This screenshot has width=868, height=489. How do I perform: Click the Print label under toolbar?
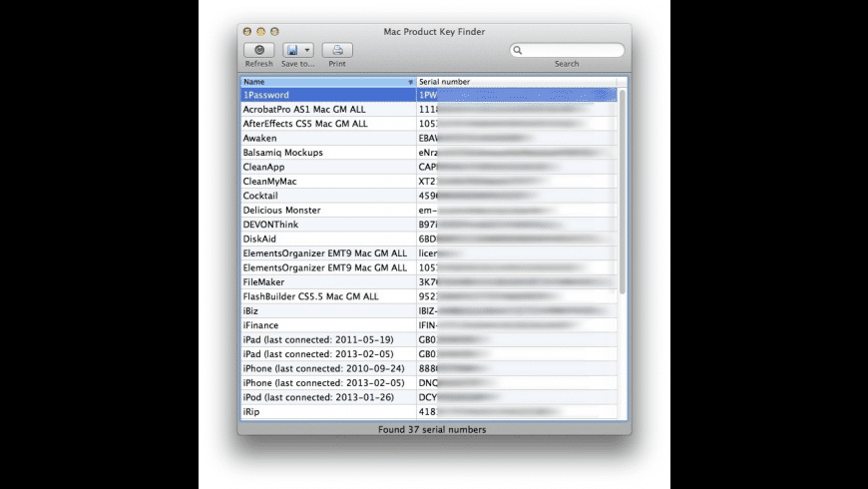click(x=337, y=64)
